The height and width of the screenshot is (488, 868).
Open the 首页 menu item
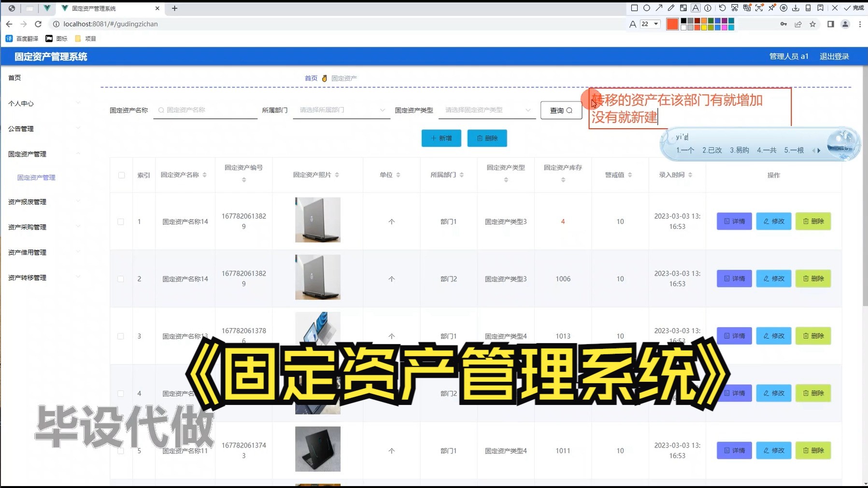tap(14, 77)
